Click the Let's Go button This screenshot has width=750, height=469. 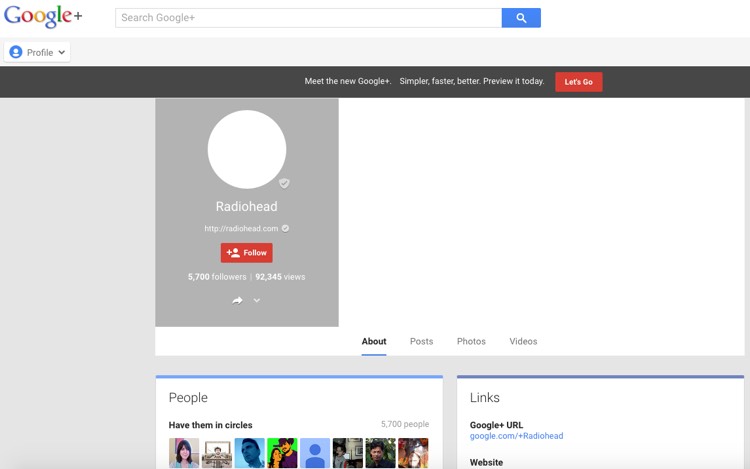(578, 82)
